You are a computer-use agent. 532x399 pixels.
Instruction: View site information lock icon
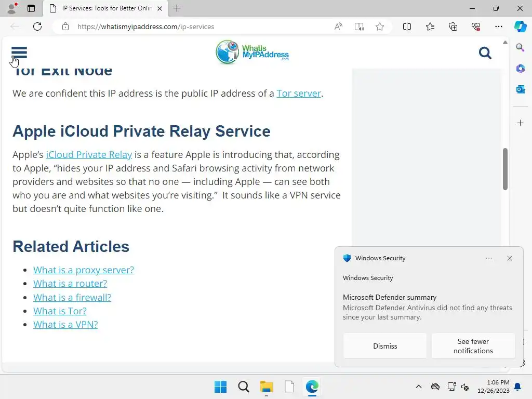pyautogui.click(x=65, y=26)
